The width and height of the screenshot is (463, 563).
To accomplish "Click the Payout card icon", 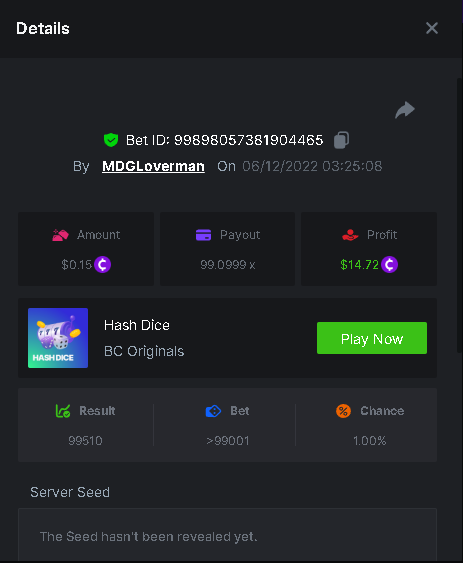I will coord(203,235).
